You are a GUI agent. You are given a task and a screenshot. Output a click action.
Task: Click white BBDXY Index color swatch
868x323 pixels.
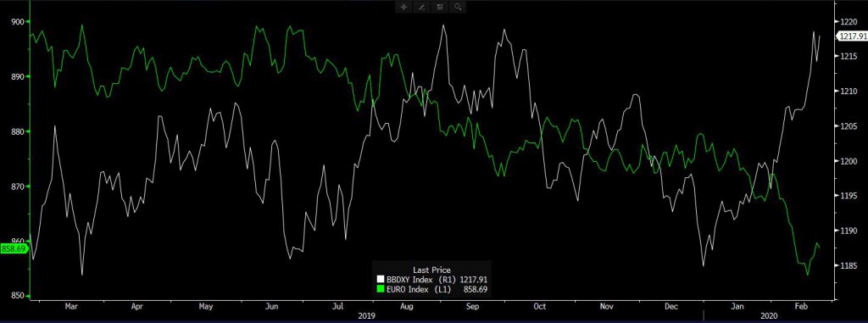point(380,280)
